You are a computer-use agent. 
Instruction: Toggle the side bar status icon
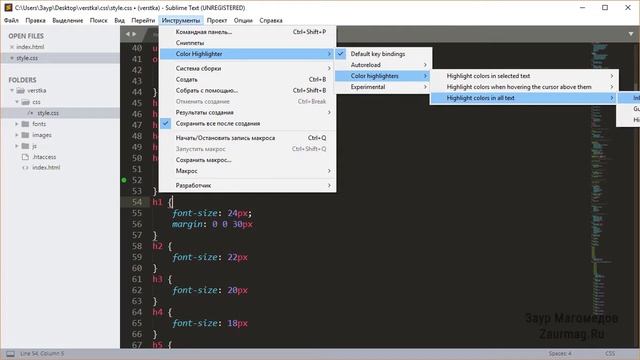coord(10,354)
